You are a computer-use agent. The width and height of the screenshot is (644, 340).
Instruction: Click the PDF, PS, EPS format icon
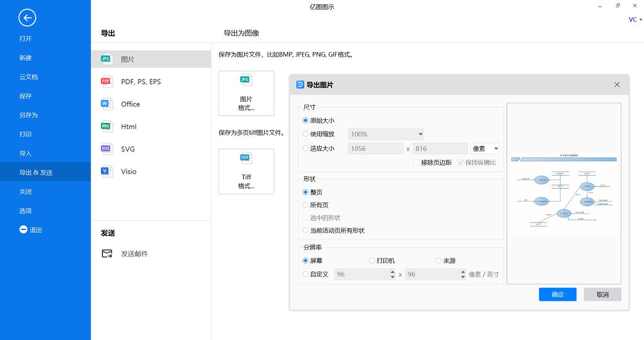point(106,81)
